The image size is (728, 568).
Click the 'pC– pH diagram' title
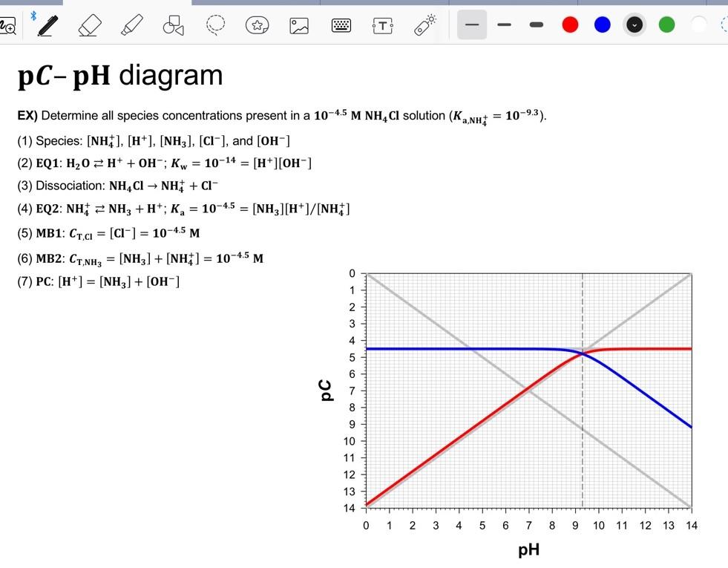coord(120,75)
